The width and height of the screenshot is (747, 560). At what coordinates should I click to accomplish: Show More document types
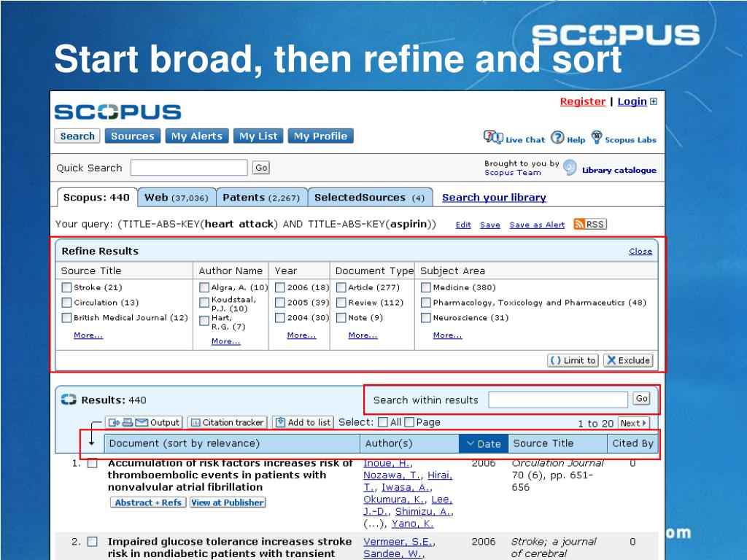[x=363, y=335]
